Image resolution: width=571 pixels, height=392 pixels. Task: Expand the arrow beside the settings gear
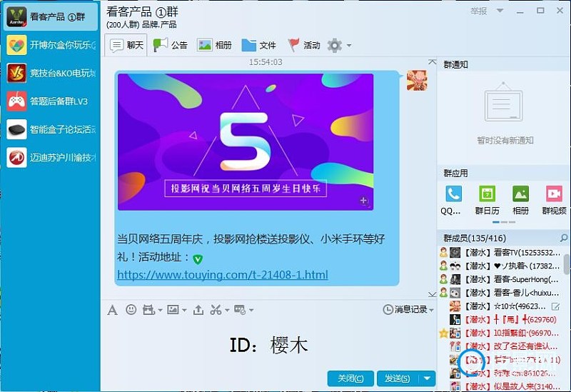pyautogui.click(x=349, y=46)
